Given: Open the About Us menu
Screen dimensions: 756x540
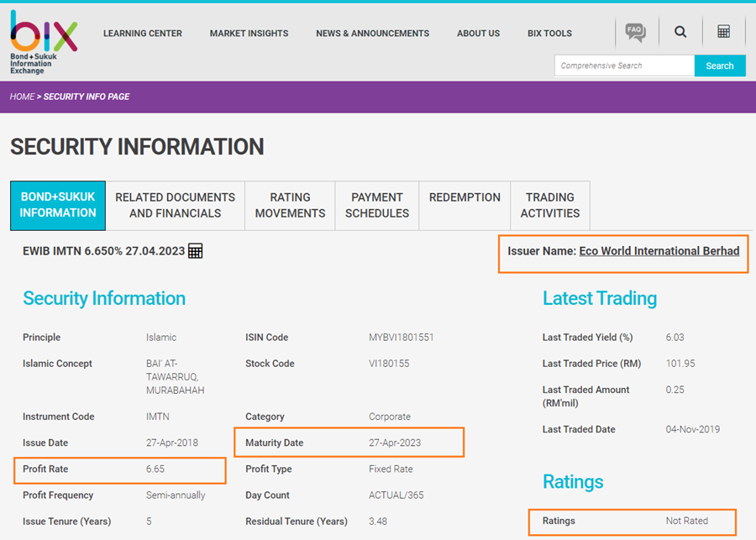Looking at the screenshot, I should tap(478, 34).
